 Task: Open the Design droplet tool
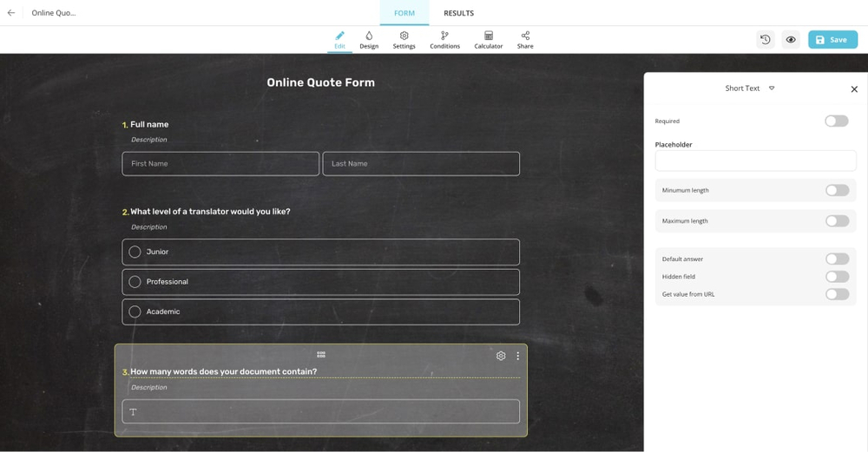pyautogui.click(x=369, y=40)
